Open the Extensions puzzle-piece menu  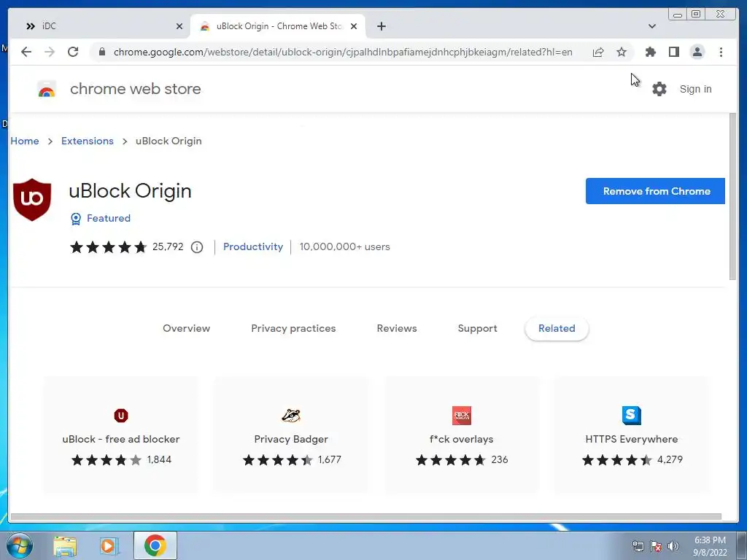pyautogui.click(x=650, y=52)
